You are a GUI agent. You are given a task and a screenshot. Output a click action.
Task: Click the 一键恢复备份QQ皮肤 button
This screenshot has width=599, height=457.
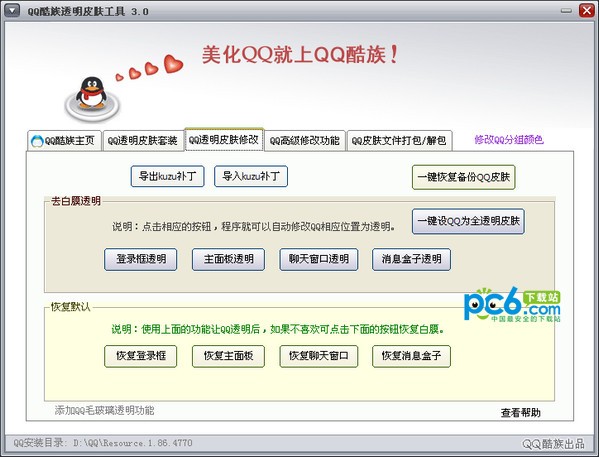coord(464,177)
